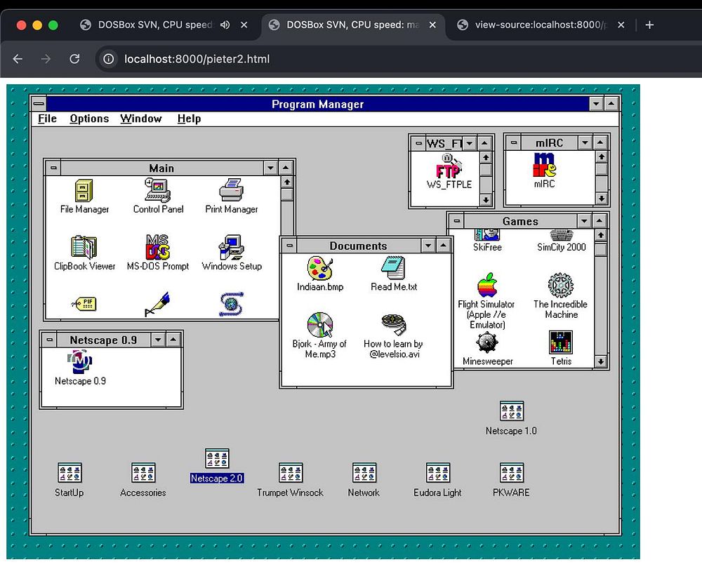View site information icon in address bar
This screenshot has width=702, height=588.
click(109, 59)
